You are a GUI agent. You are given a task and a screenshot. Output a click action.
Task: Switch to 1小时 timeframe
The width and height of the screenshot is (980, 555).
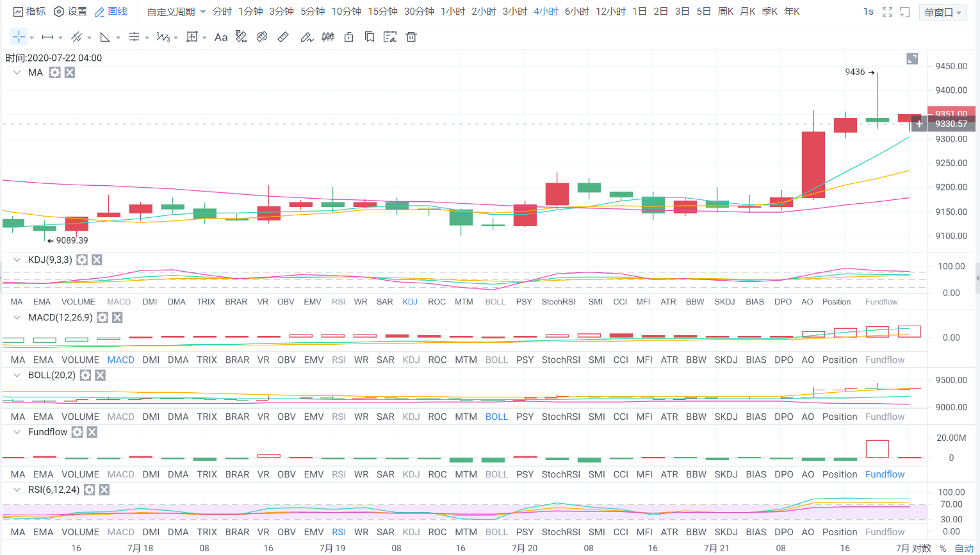pos(453,12)
